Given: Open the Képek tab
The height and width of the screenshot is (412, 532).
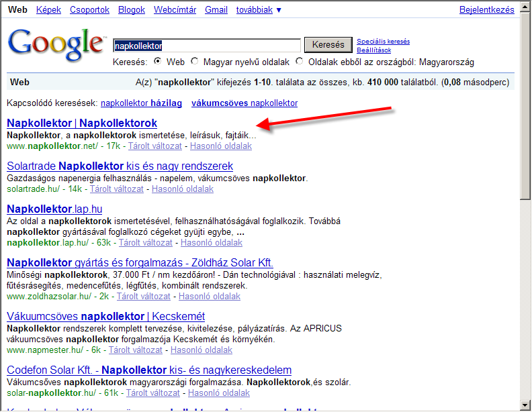Looking at the screenshot, I should (48, 10).
